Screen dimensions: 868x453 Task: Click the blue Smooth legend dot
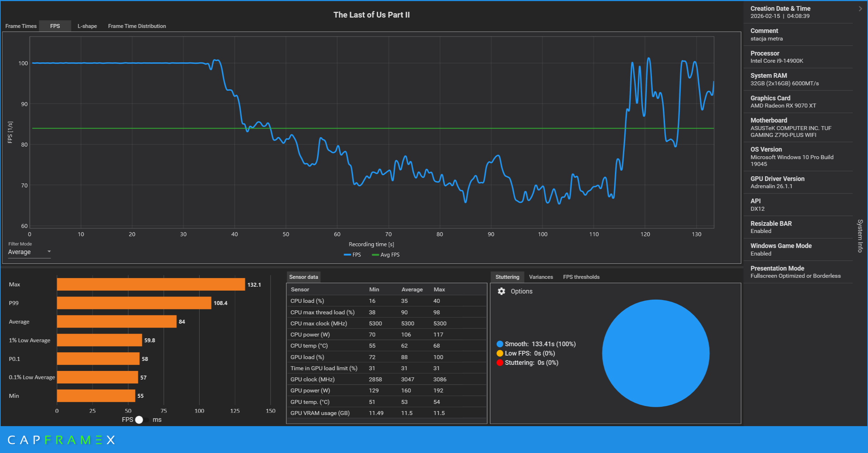tap(500, 344)
